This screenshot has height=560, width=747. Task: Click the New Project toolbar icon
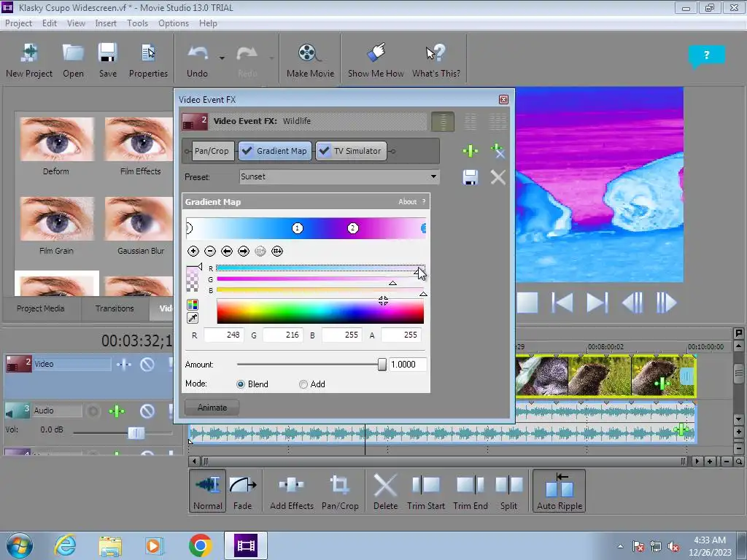click(29, 61)
